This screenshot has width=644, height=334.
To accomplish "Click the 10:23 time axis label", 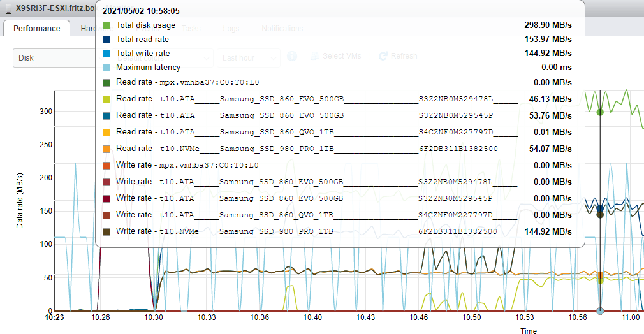I will [54, 317].
